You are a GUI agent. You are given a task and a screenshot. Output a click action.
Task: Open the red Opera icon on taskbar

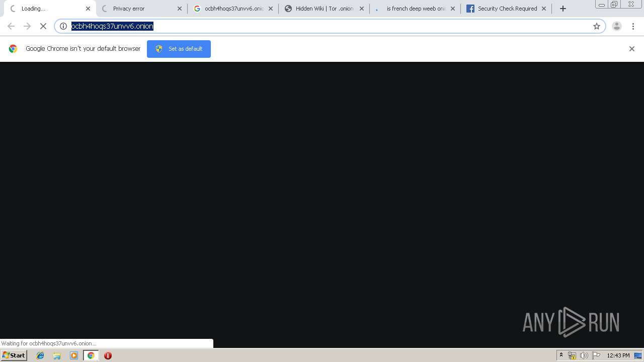click(x=108, y=355)
